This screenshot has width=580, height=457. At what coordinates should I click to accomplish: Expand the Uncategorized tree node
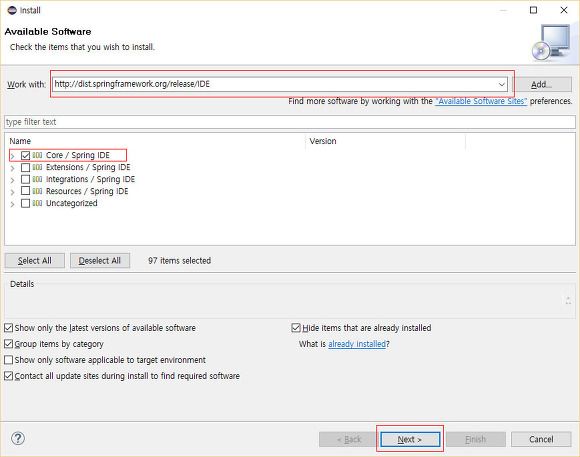pyautogui.click(x=13, y=204)
